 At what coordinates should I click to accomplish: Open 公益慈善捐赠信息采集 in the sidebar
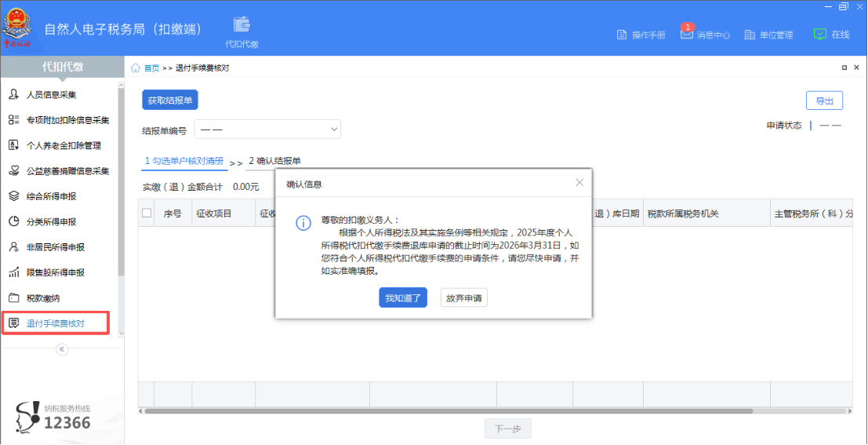(60, 171)
